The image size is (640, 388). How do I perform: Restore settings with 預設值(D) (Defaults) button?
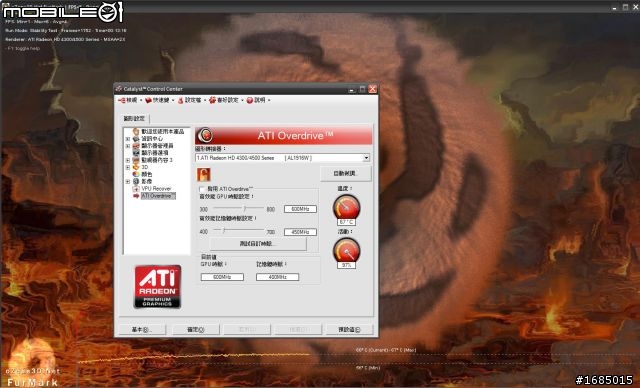tap(349, 329)
